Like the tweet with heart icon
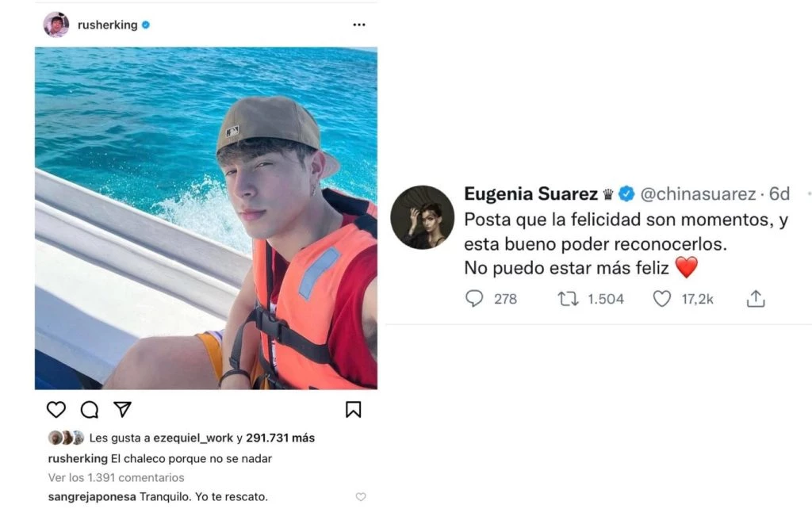 pyautogui.click(x=662, y=299)
